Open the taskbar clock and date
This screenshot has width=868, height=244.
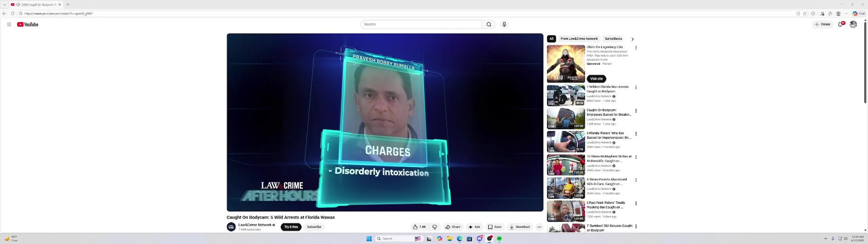857,239
